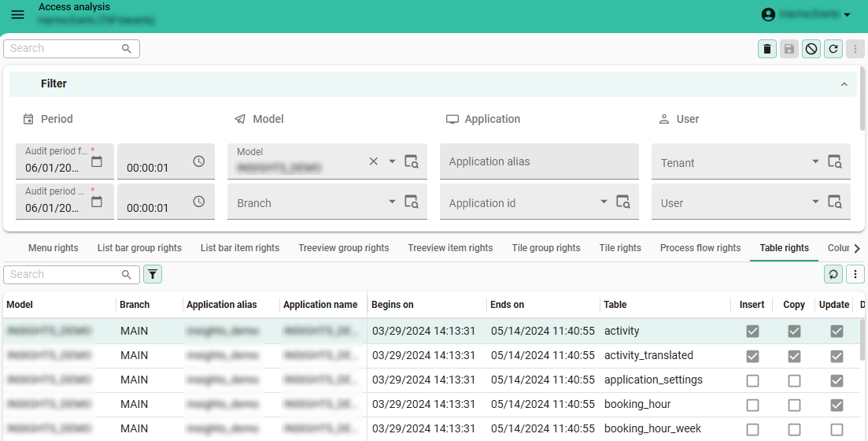Open the Tile group rights tab
Viewport: 868px width, 441px height.
coord(546,247)
